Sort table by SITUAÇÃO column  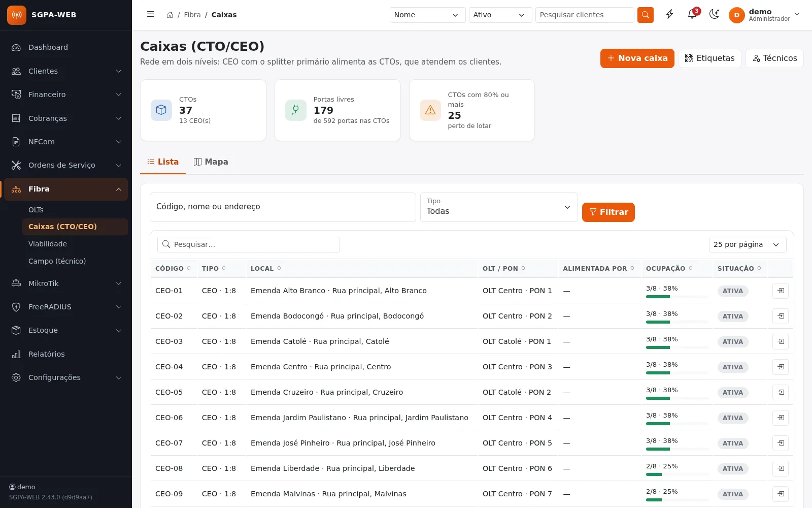coord(739,268)
